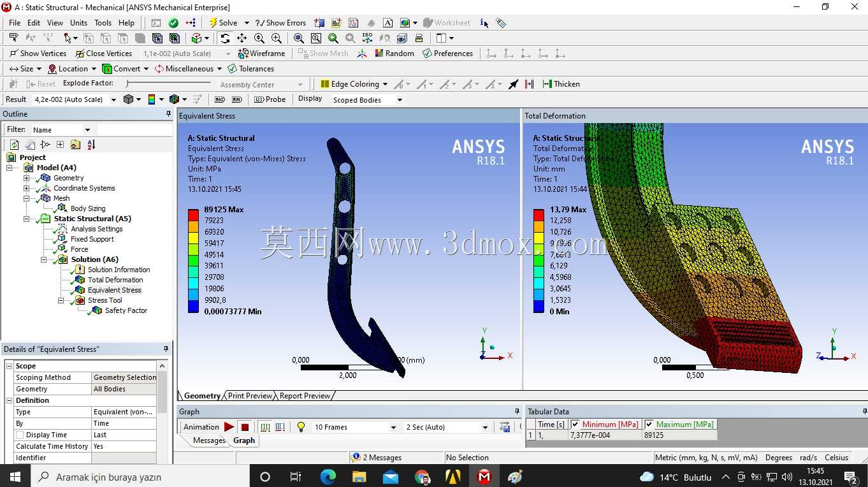Open annotation Preferences
The height and width of the screenshot is (487, 868).
[x=447, y=54]
